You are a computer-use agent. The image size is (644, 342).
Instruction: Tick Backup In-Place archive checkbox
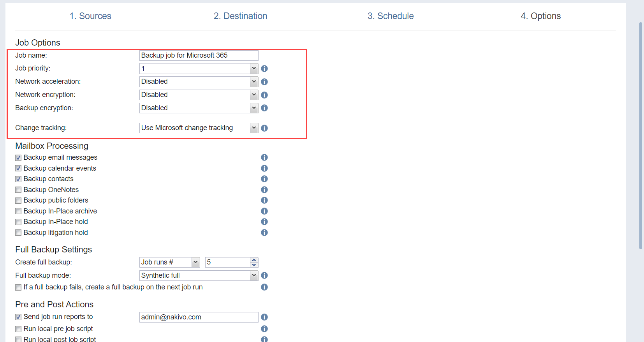tap(18, 211)
